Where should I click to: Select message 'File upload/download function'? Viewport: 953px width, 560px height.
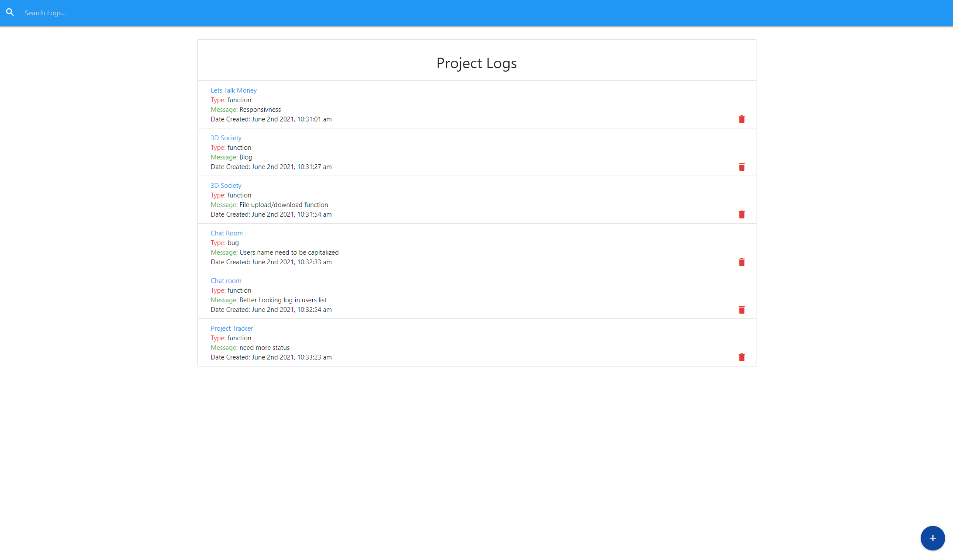tap(284, 205)
